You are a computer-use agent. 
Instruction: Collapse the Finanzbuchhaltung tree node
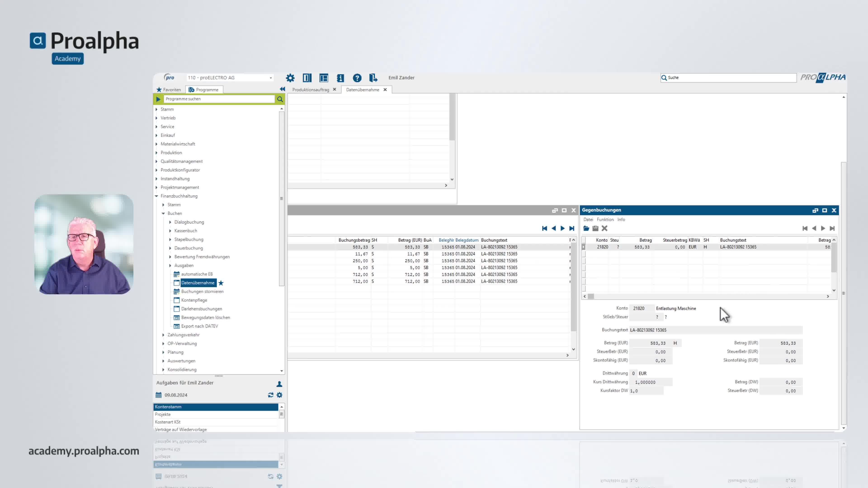156,196
